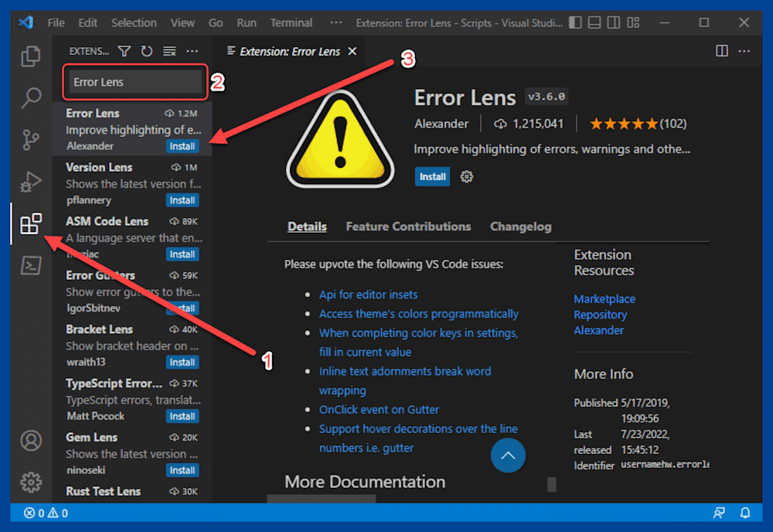Open the hidden menus ellipsis in menu bar
This screenshot has width=773, height=532.
click(335, 22)
